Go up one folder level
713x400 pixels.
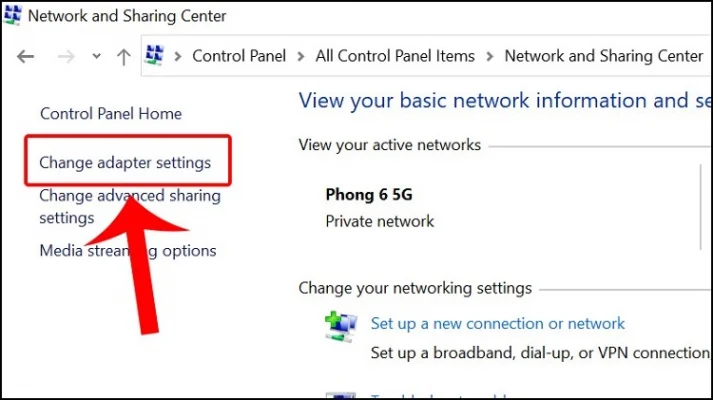[124, 57]
